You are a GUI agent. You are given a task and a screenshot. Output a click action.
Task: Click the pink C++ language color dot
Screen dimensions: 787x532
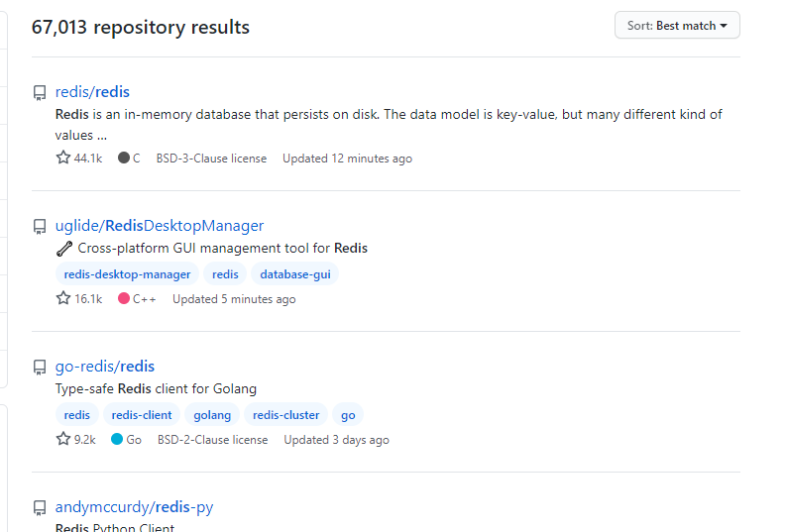[x=124, y=299]
